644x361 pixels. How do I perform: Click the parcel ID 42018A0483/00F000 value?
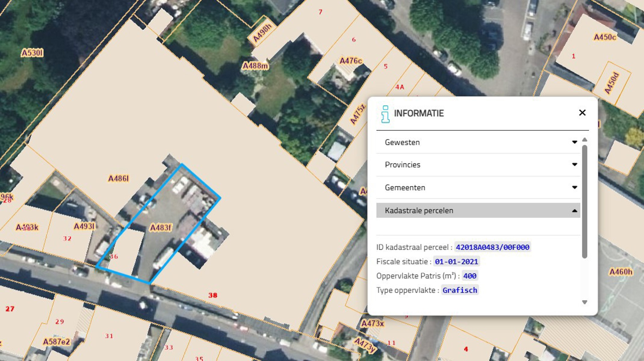(492, 247)
